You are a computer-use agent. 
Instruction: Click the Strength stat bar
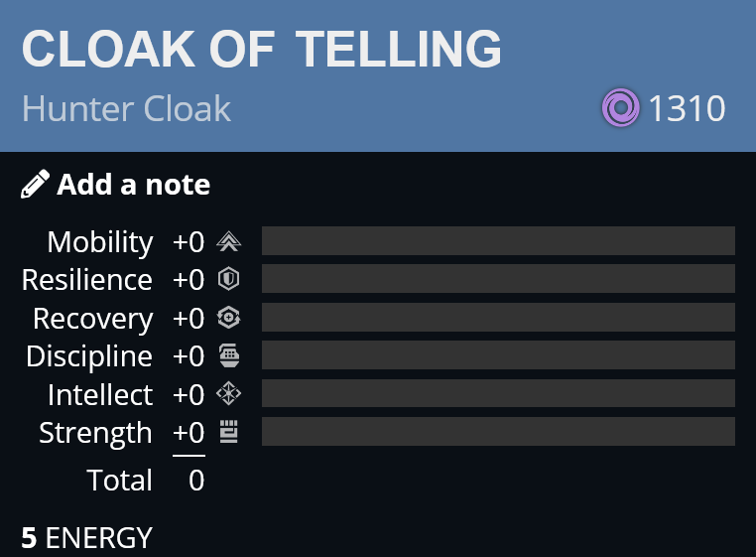coord(498,431)
